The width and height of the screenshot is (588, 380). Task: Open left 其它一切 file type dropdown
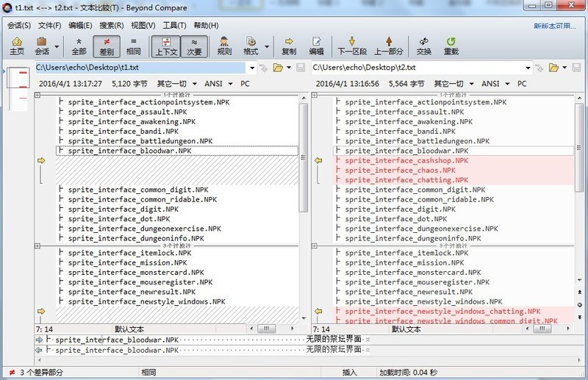(177, 84)
